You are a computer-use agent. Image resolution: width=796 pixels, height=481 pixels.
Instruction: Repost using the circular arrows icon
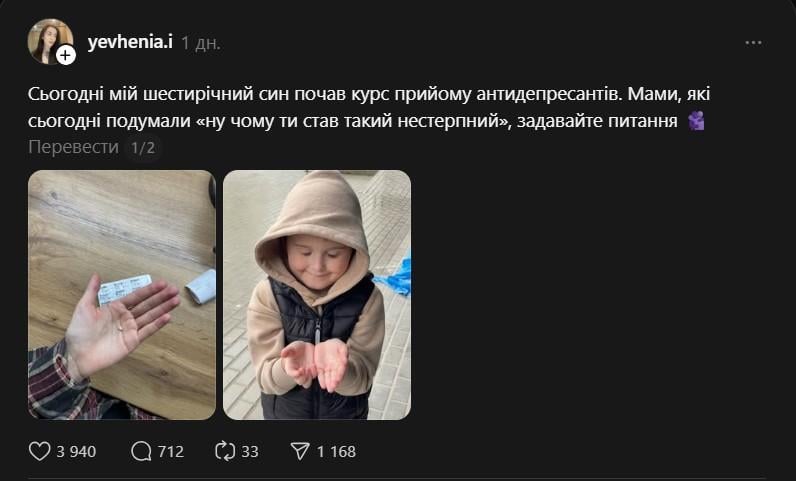[x=225, y=451]
